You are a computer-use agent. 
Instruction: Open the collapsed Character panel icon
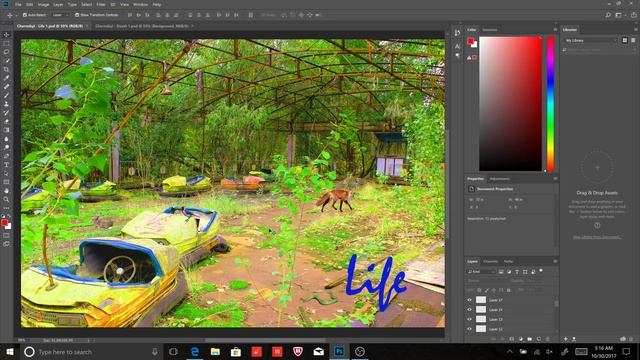(458, 47)
